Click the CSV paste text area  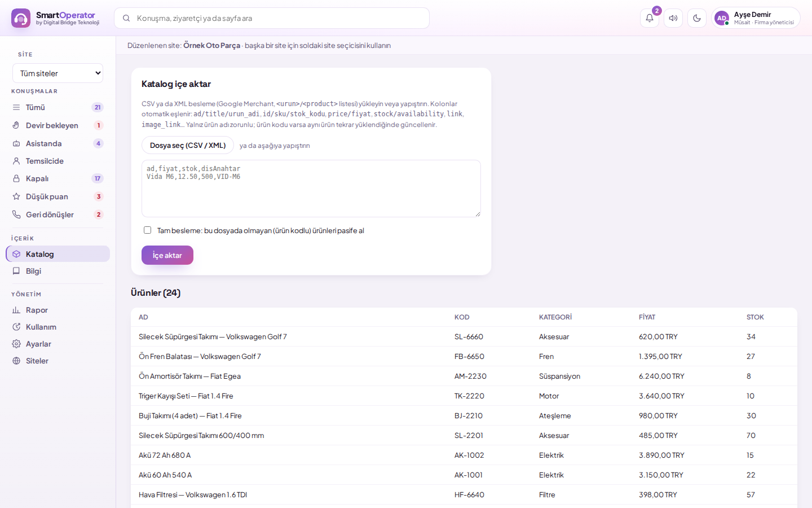coord(311,189)
